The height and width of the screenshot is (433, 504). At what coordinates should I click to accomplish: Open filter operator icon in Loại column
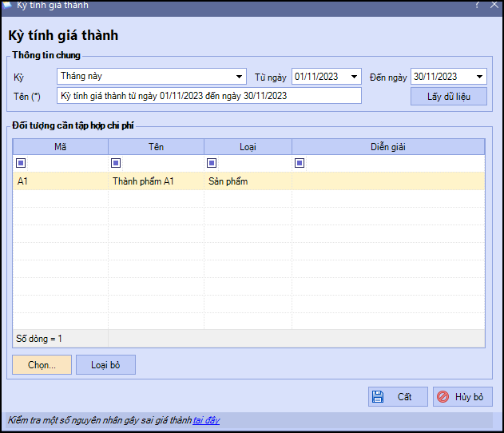[212, 163]
